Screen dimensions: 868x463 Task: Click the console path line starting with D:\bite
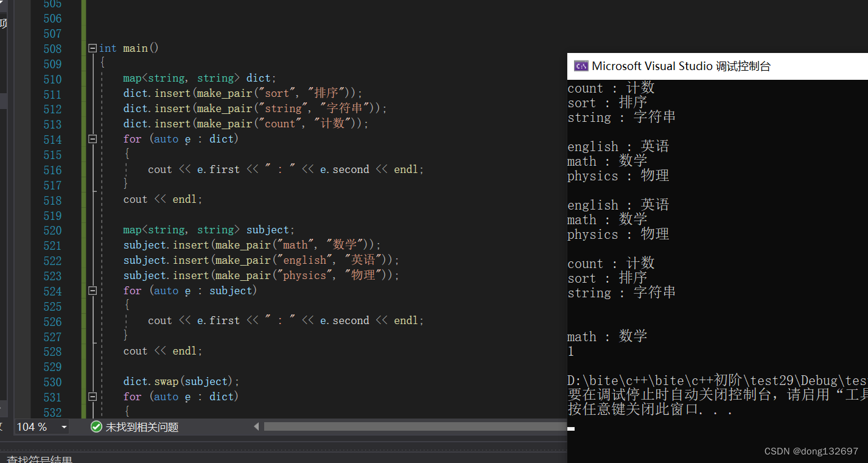point(717,380)
